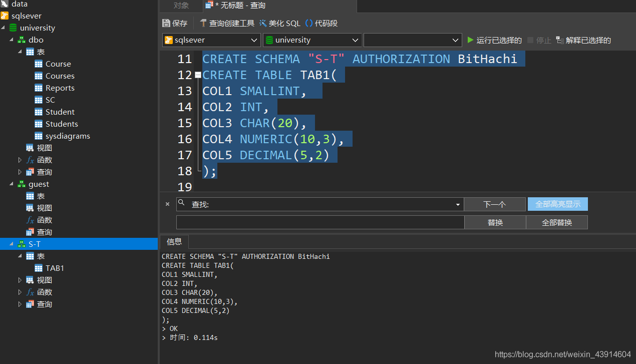The width and height of the screenshot is (636, 364).
Task: Click the disabled stop (停止) button
Action: tap(538, 40)
